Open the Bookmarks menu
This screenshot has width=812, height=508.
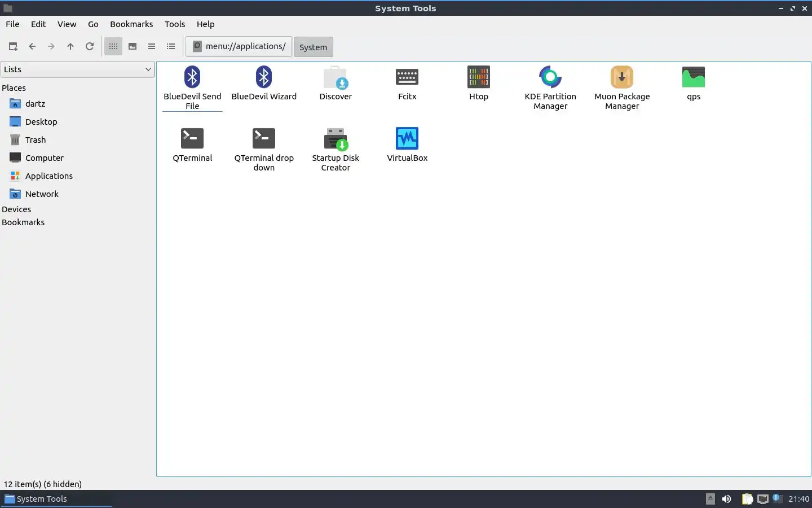point(131,24)
